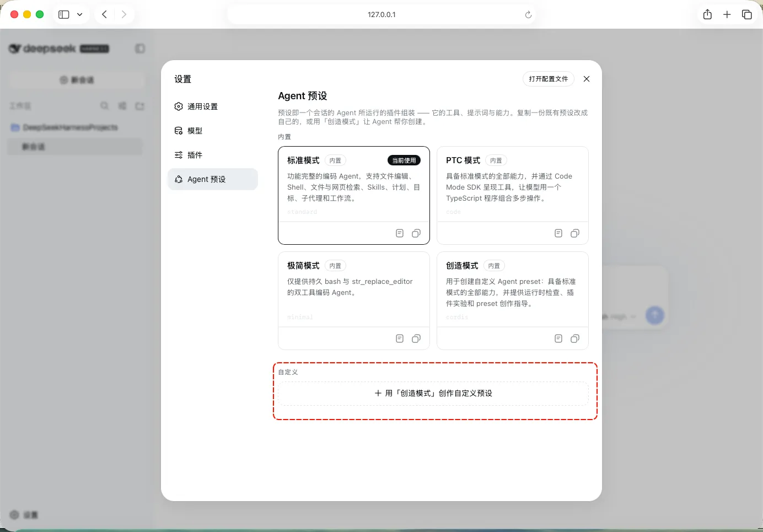Select the PTC 模式 preset title
The image size is (763, 532).
(463, 160)
